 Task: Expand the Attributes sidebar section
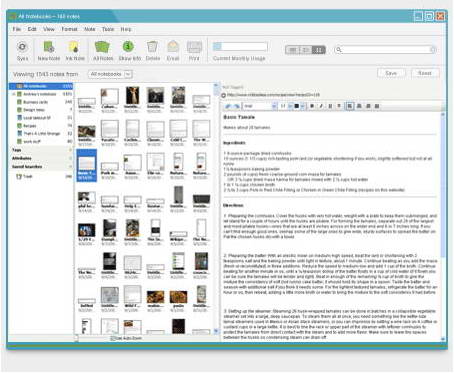coord(70,158)
